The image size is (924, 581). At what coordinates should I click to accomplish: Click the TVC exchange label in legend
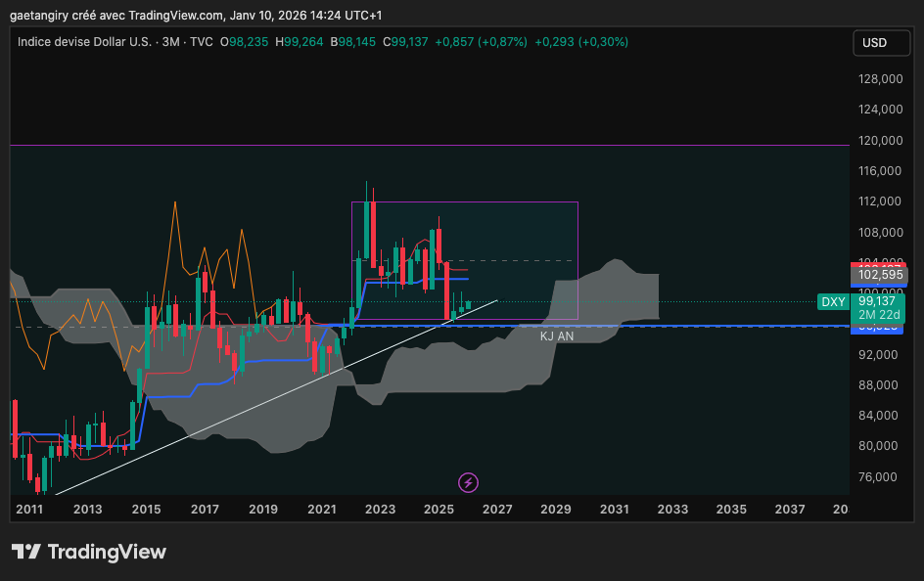tap(202, 42)
